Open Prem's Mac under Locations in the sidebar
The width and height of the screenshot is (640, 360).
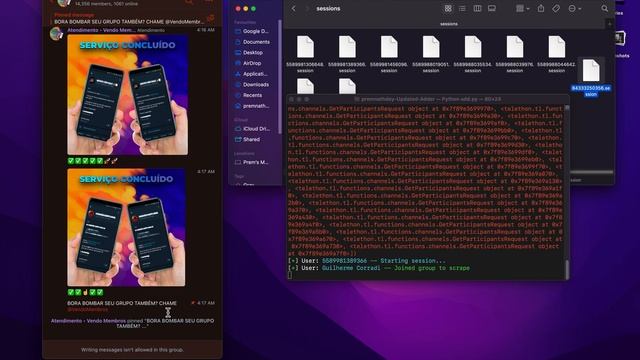[252, 162]
